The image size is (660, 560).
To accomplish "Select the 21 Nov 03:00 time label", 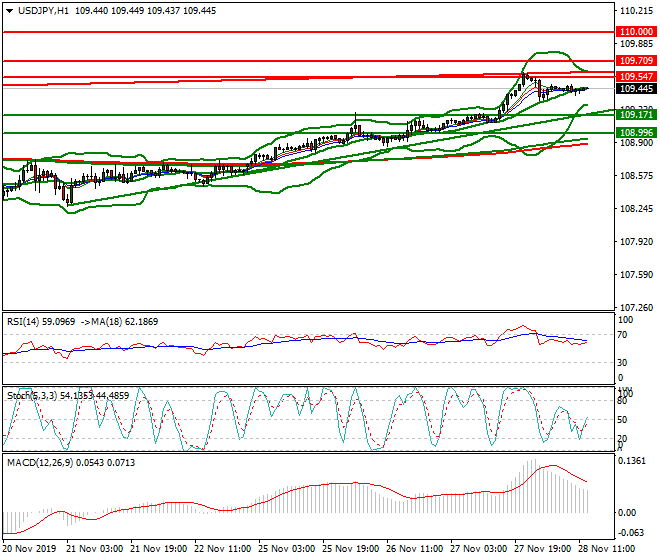I will (x=95, y=549).
